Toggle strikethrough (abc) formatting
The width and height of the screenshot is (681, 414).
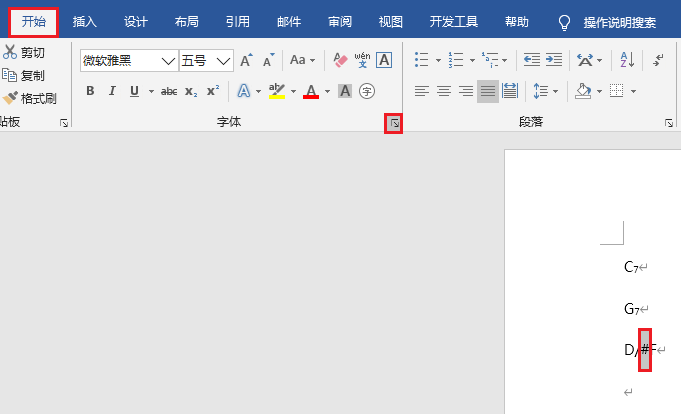coord(169,91)
